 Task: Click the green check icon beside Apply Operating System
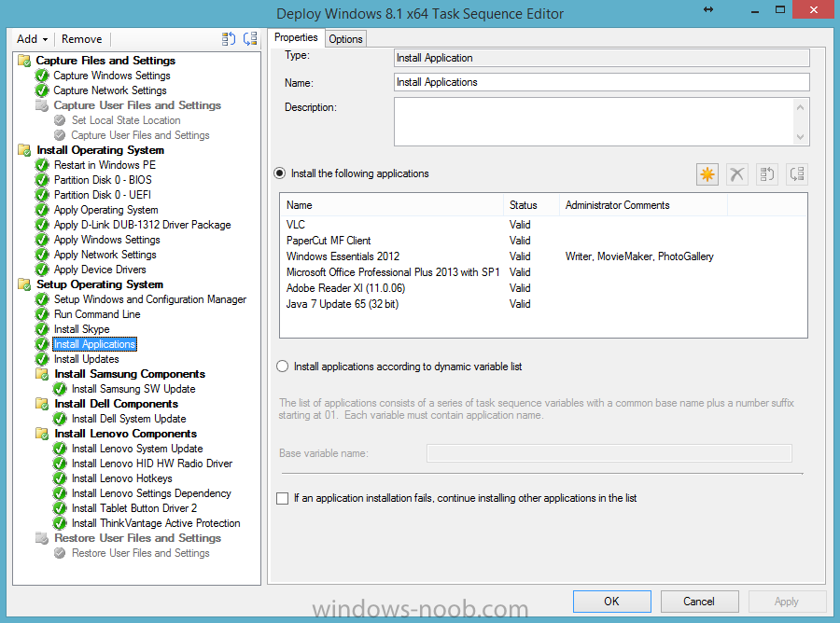pyautogui.click(x=42, y=210)
